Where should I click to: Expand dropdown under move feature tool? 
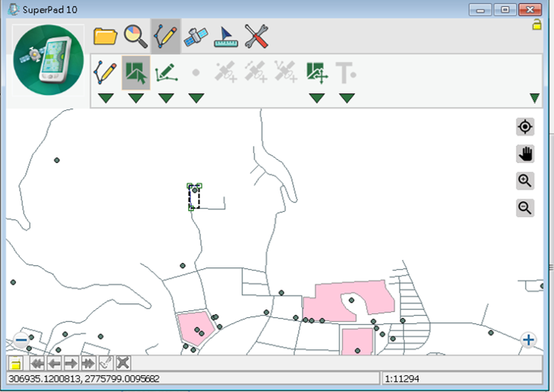pyautogui.click(x=317, y=98)
